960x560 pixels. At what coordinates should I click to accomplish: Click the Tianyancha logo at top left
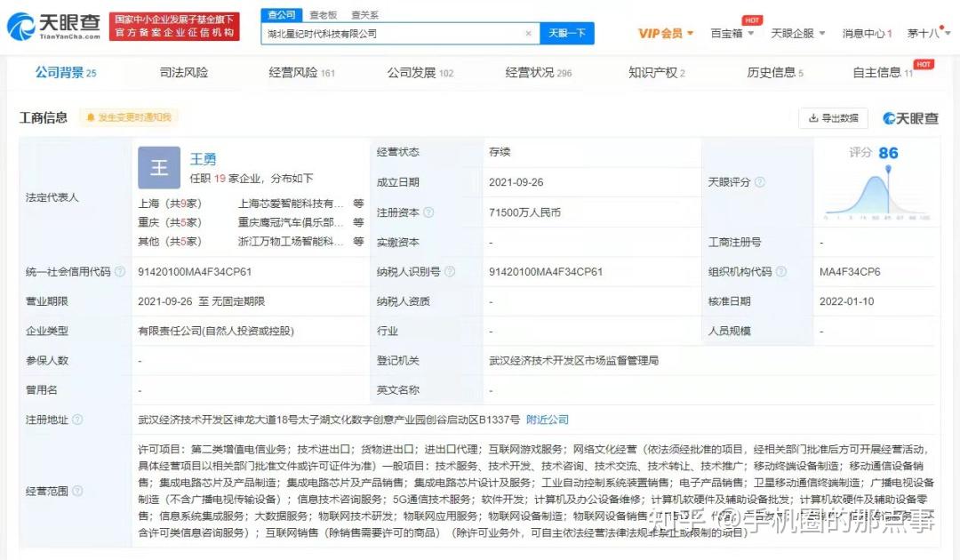click(54, 26)
